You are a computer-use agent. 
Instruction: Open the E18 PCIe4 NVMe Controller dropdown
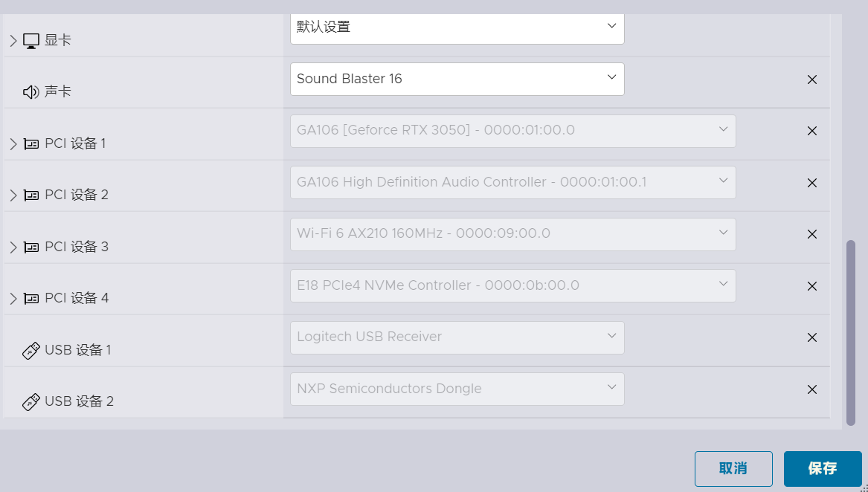pyautogui.click(x=513, y=285)
